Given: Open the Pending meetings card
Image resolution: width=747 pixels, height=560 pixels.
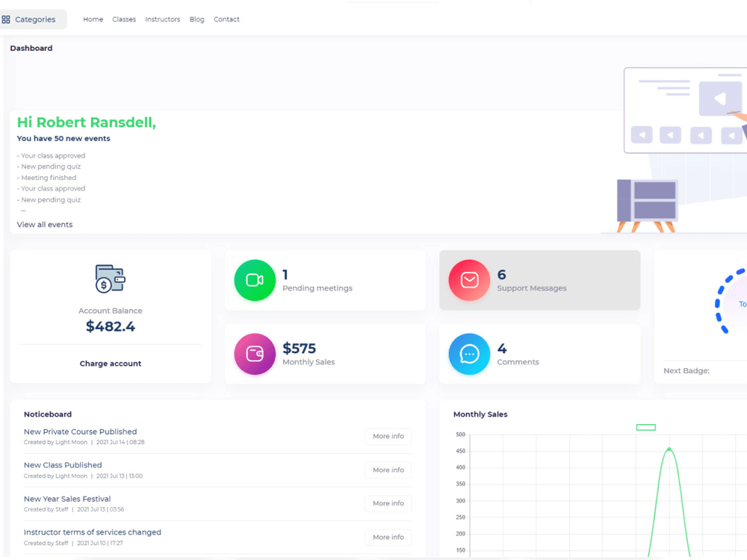Looking at the screenshot, I should (326, 280).
